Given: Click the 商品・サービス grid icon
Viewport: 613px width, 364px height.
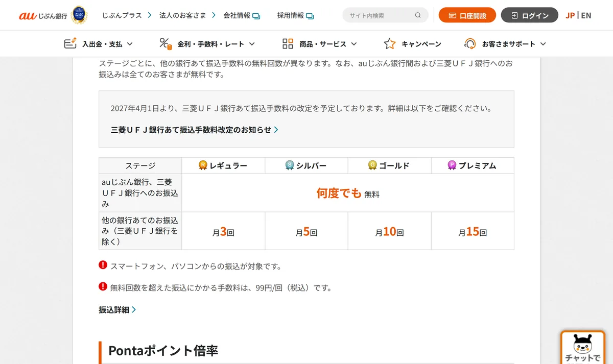Looking at the screenshot, I should tap(288, 43).
